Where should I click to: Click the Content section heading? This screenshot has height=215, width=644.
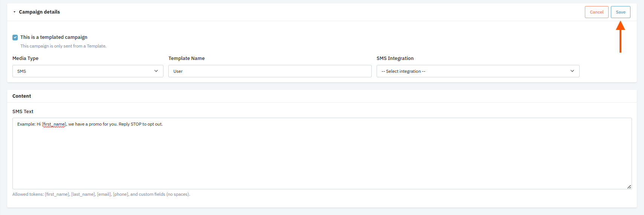click(x=22, y=96)
